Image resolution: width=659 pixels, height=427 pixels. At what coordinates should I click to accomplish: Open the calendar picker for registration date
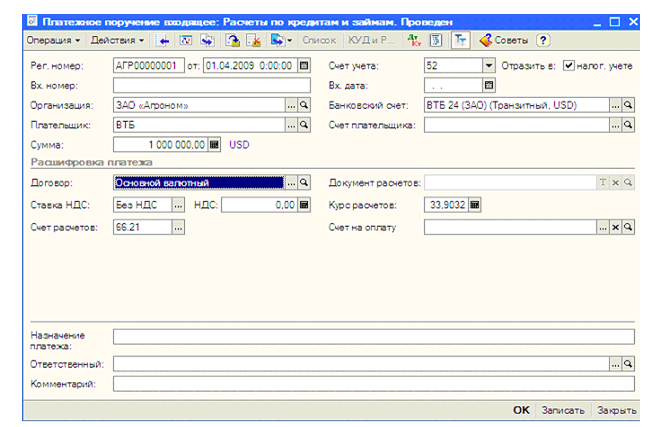(x=305, y=67)
